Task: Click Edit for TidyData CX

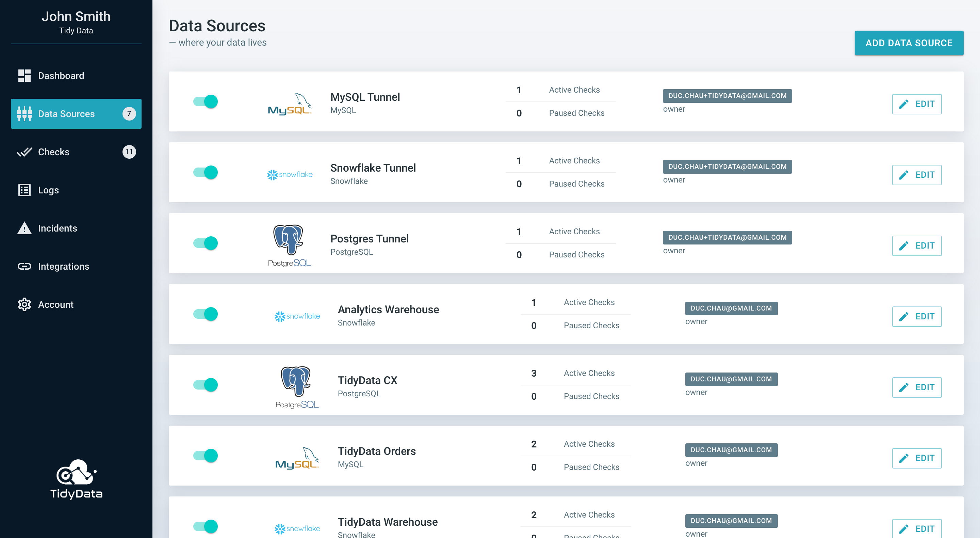Action: click(916, 387)
